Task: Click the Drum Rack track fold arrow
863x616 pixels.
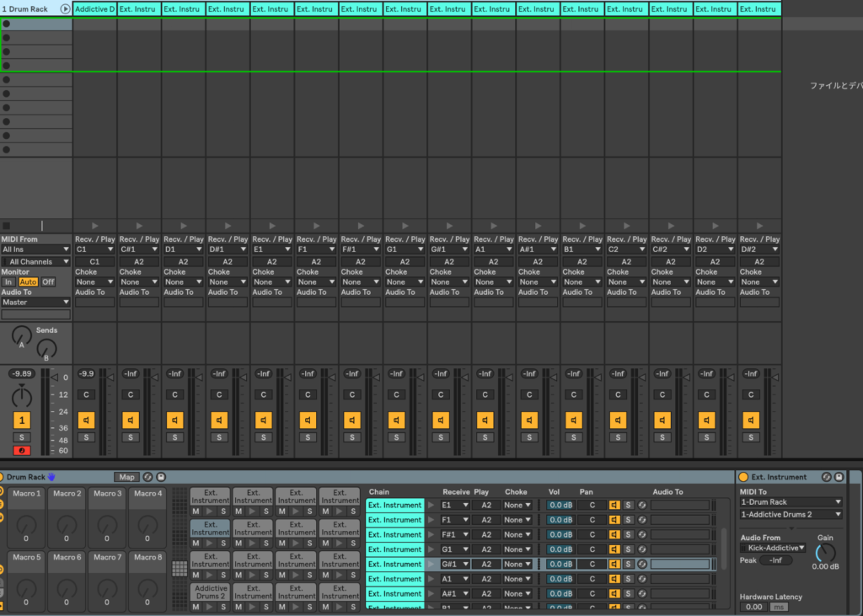Action: (x=65, y=9)
